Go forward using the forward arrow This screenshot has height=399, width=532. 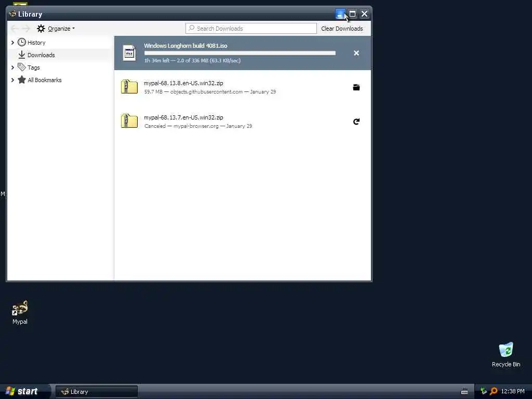[x=26, y=29]
